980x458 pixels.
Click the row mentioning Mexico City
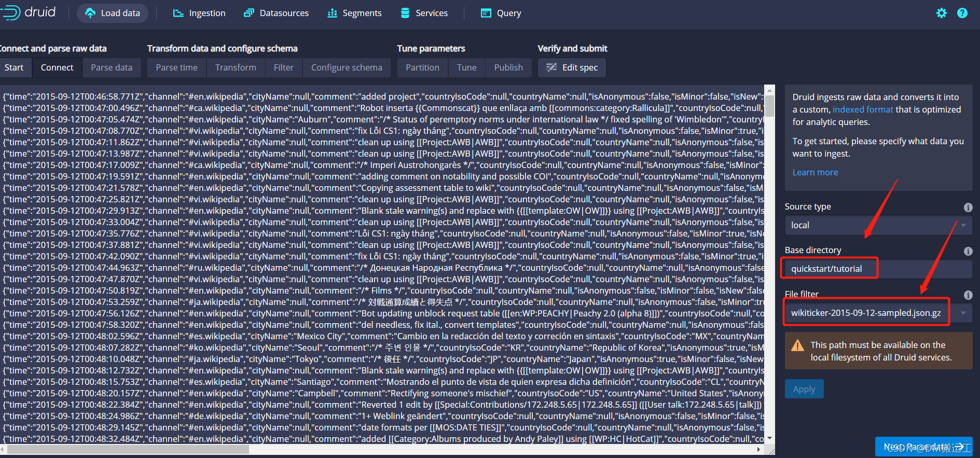pyautogui.click(x=383, y=336)
